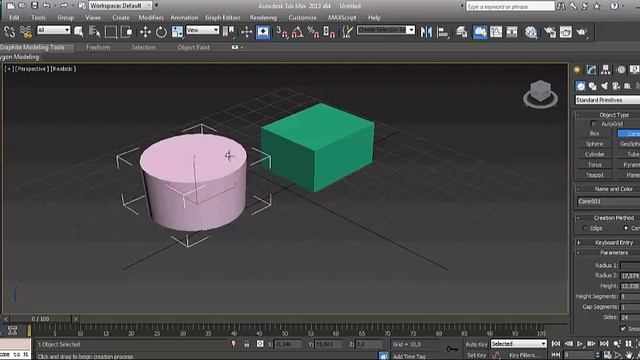Toggle the Smooth checkbox

[623, 329]
